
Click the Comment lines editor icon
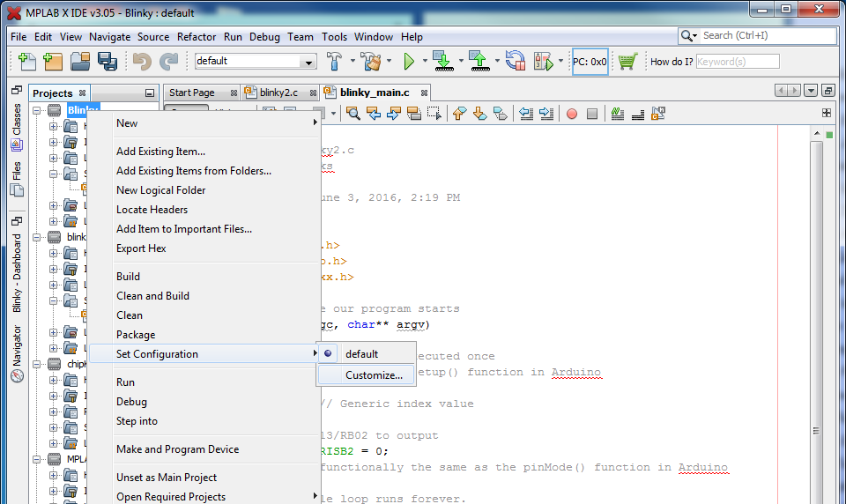[618, 114]
